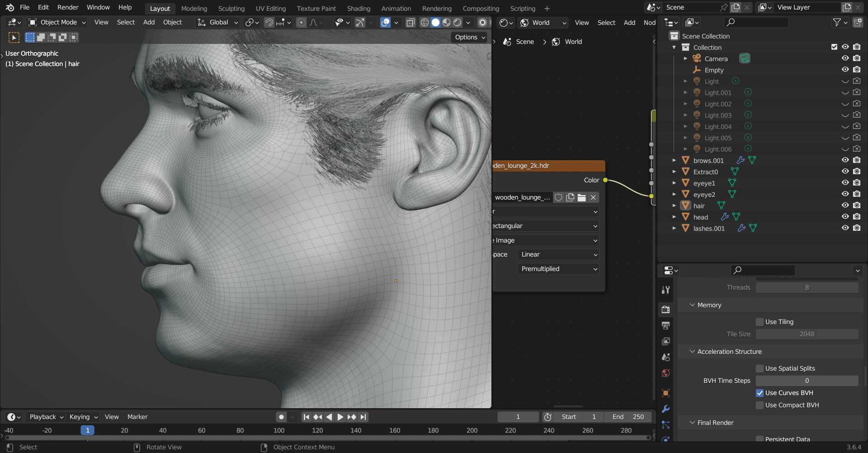Open the Render menu
The height and width of the screenshot is (453, 868).
(x=67, y=7)
